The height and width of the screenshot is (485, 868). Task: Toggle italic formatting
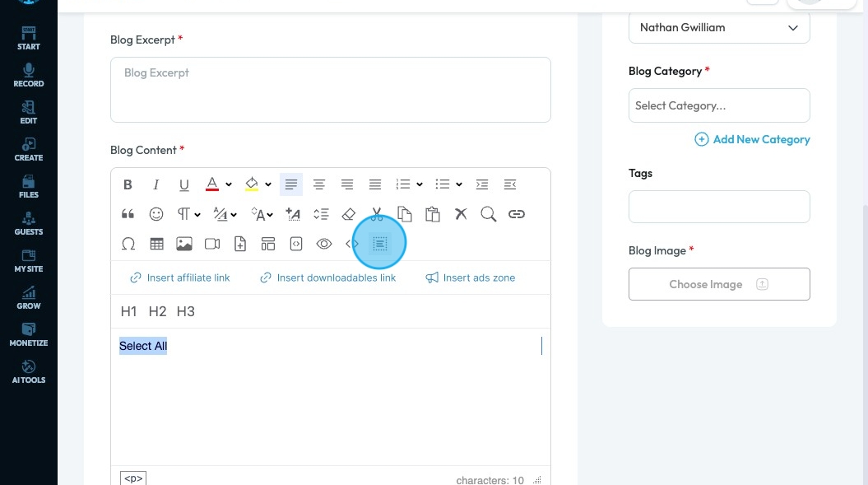pos(156,184)
